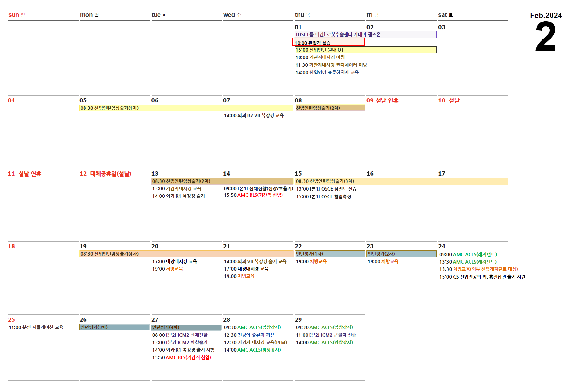Click the 신입인턴임상술기(2차) bar on the 8th
The width and height of the screenshot is (573, 392).
point(330,108)
